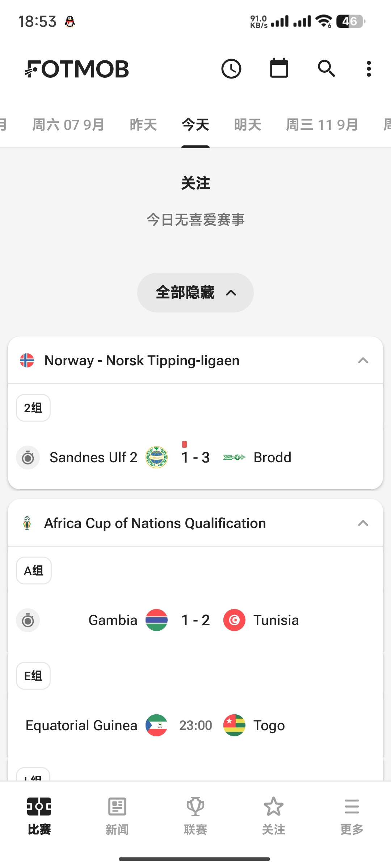The image size is (391, 868).
Task: Open the three-dot overflow menu
Action: click(369, 69)
